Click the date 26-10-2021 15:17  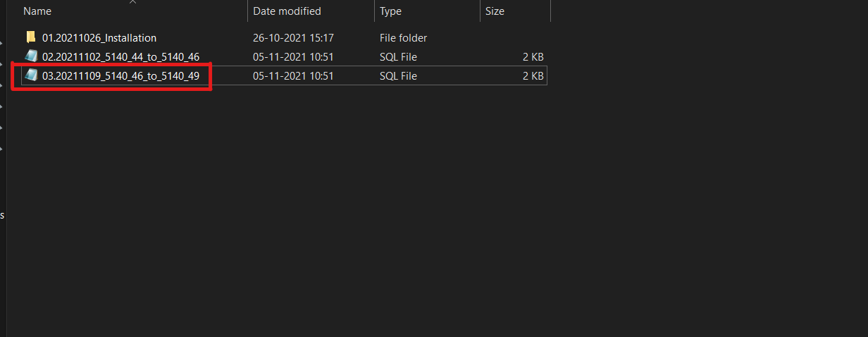click(293, 37)
